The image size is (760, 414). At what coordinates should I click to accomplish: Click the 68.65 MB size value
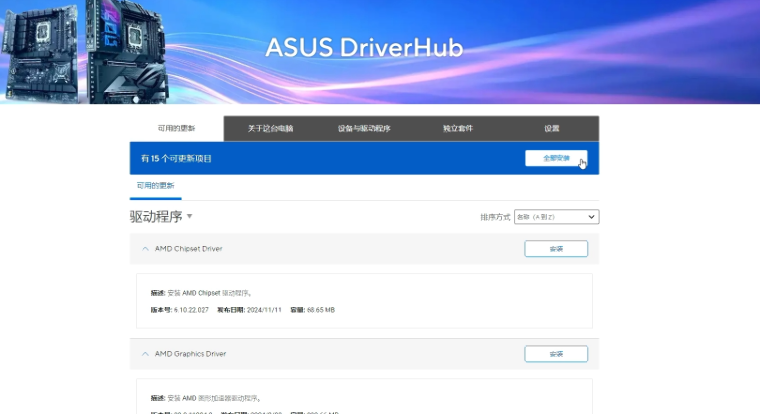click(x=321, y=310)
